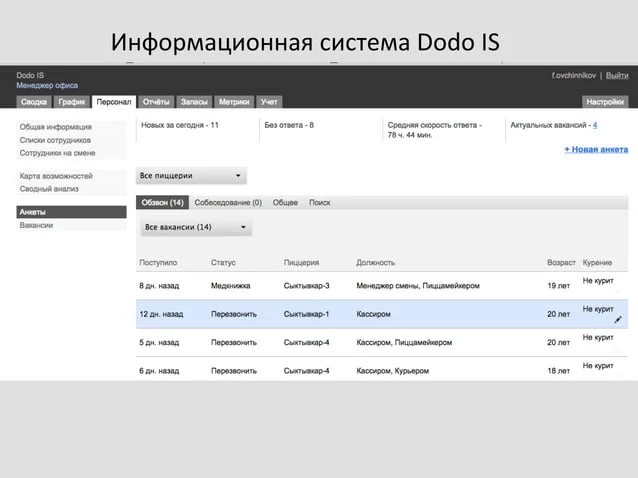
Task: Open Общая информация in sidebar
Action: pos(56,127)
